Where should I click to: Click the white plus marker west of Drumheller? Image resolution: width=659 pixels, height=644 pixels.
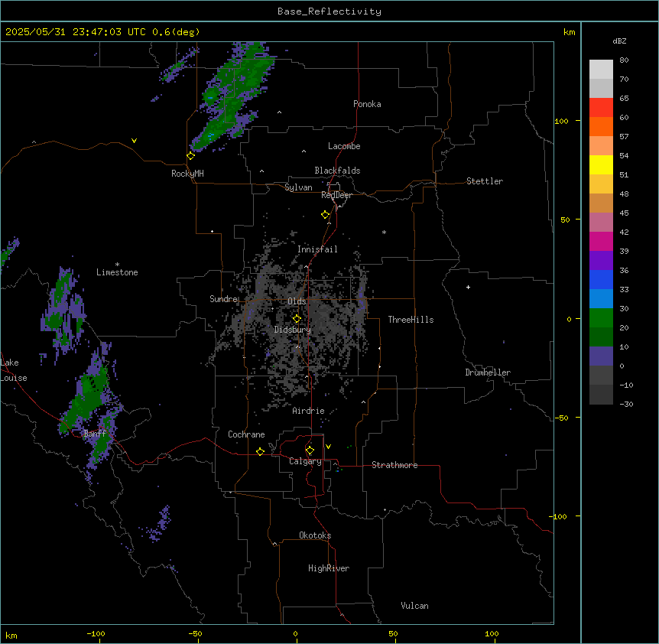468,287
